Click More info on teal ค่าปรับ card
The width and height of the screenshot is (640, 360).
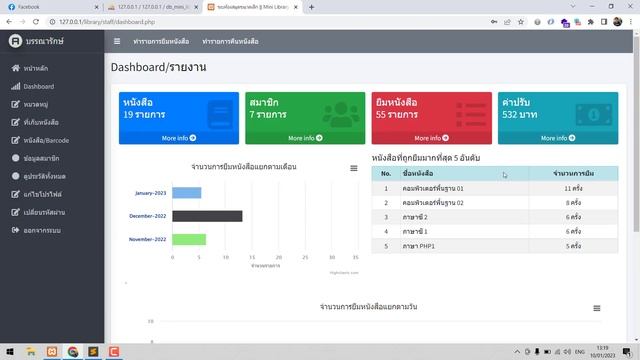coord(558,138)
